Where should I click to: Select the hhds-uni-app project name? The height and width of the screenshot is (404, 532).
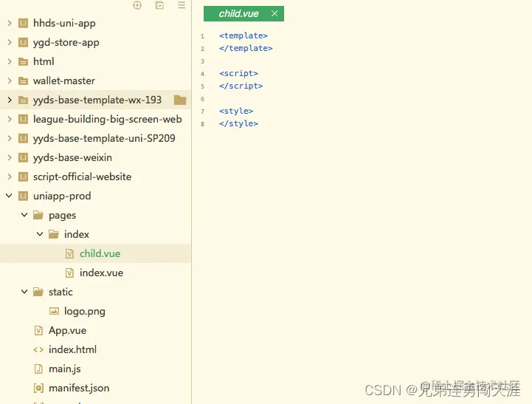coord(64,23)
